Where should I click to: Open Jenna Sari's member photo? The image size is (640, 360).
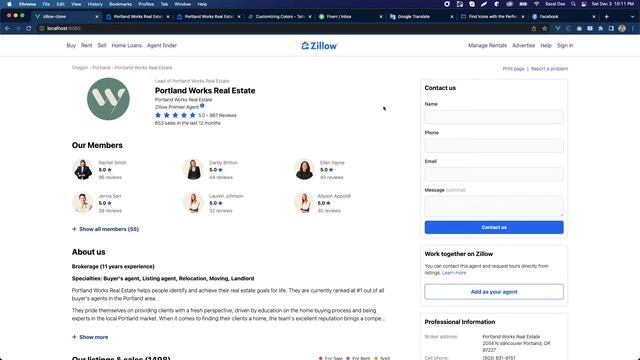click(x=83, y=203)
